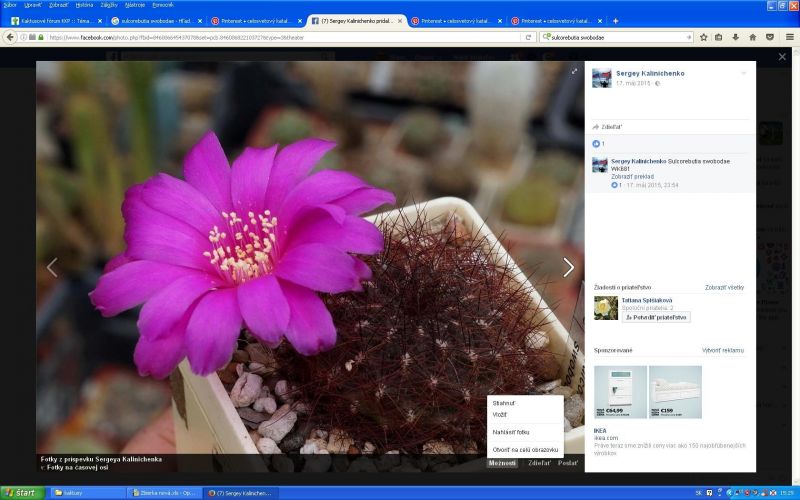Close the sulcorebutia svobodae search tab

(x=200, y=21)
